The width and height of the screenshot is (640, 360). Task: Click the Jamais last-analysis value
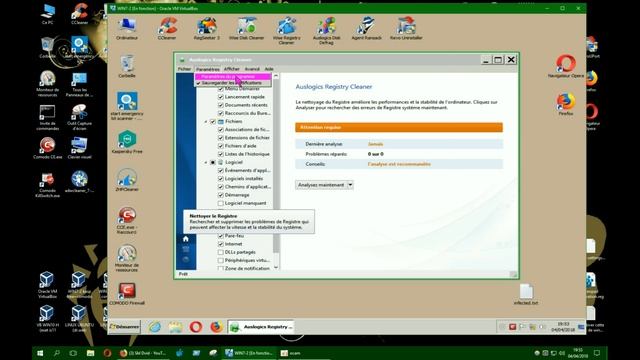(376, 144)
